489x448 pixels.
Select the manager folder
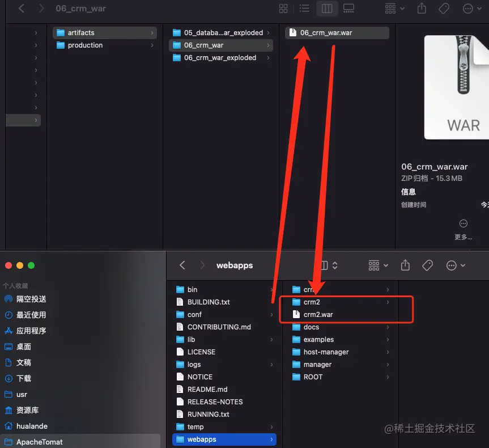pos(341,365)
